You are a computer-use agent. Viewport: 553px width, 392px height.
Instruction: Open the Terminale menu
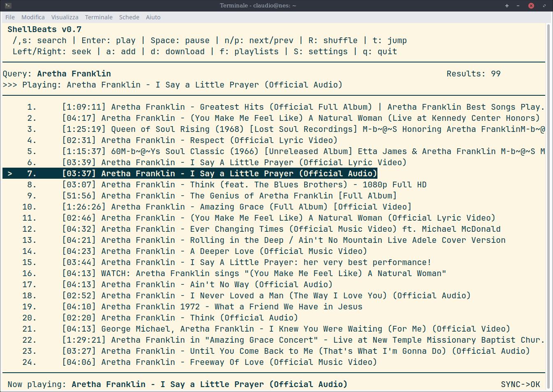pyautogui.click(x=99, y=17)
